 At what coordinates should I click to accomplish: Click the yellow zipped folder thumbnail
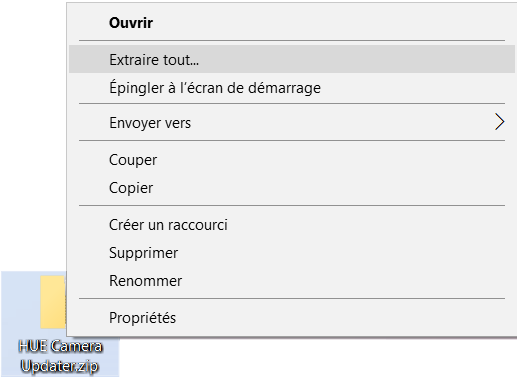(53, 302)
